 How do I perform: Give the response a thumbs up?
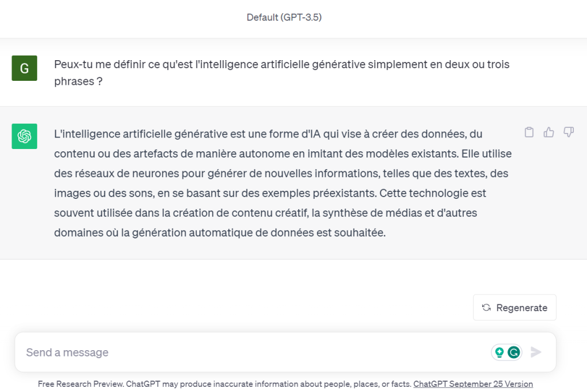tap(549, 132)
